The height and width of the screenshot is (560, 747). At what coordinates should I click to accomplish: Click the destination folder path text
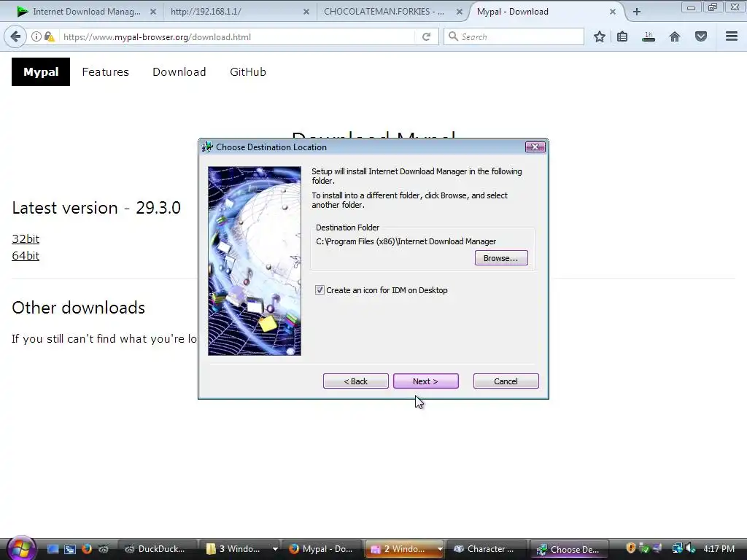(406, 241)
